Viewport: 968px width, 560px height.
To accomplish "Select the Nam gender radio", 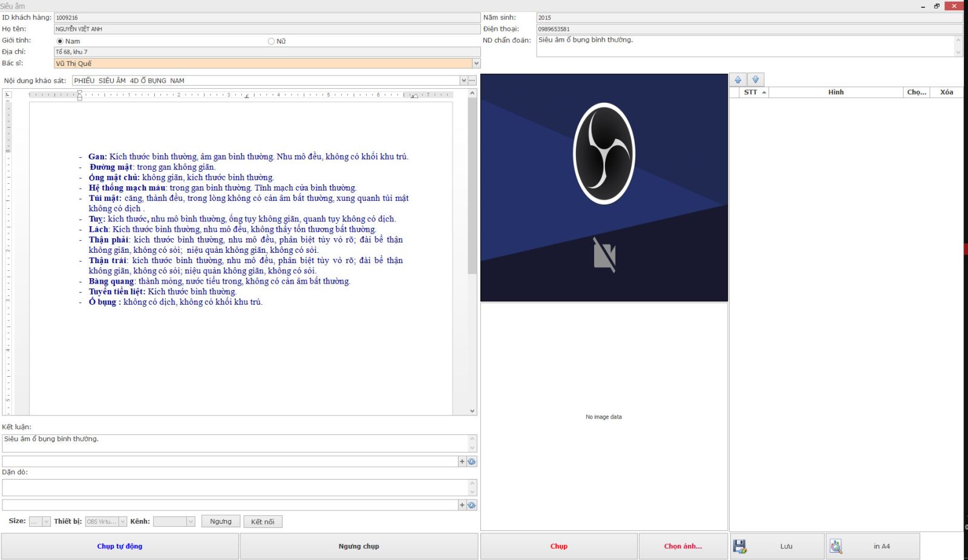I will 60,41.
